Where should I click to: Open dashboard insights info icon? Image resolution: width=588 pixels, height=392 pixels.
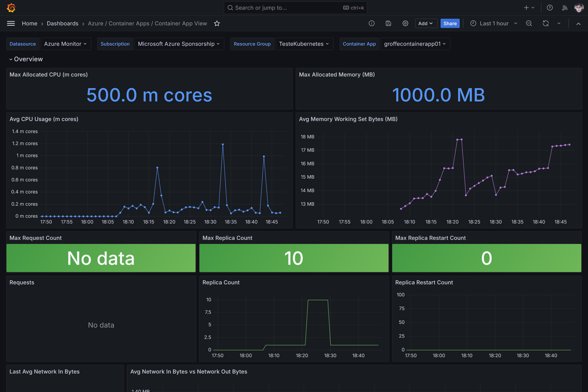tap(372, 23)
